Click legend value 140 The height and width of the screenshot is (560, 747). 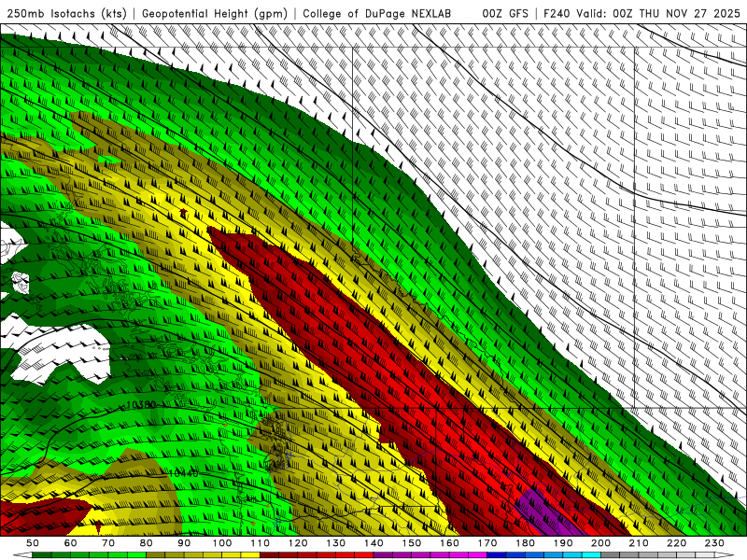[x=373, y=543]
